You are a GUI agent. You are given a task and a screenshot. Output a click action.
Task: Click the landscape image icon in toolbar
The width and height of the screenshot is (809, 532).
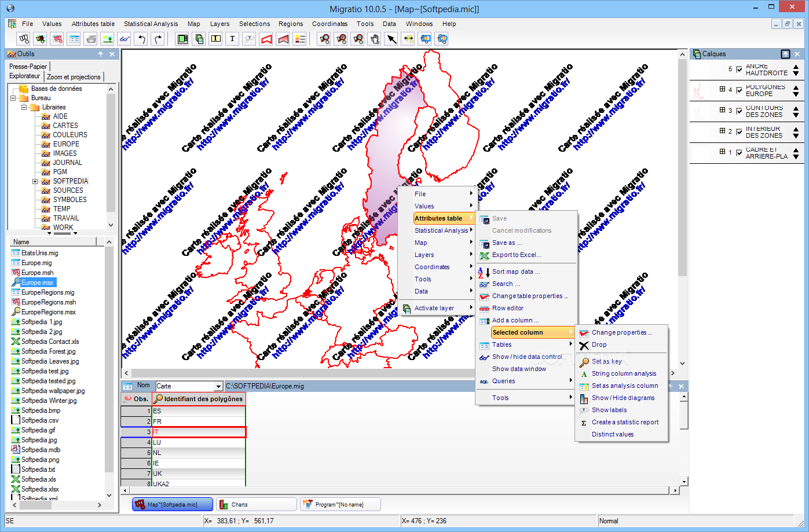tap(108, 39)
